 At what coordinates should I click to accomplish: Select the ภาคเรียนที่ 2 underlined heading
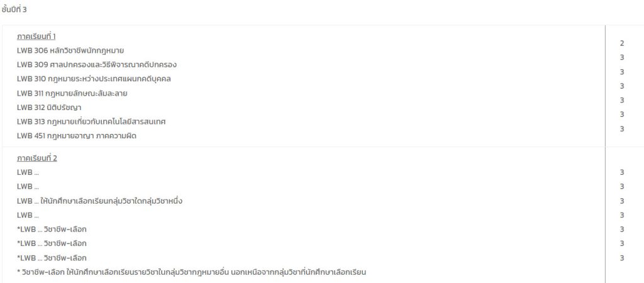[x=37, y=158]
